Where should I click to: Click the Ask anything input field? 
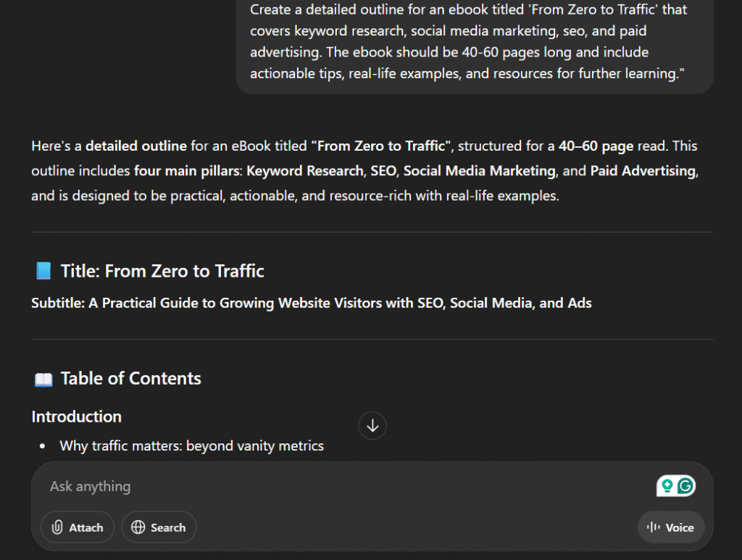(x=217, y=486)
